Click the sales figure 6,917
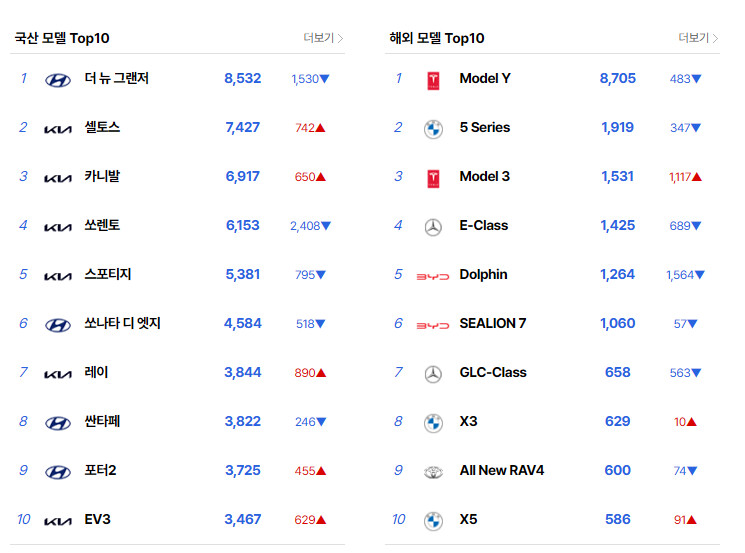Viewport: 745px width, 553px height. pos(243,176)
